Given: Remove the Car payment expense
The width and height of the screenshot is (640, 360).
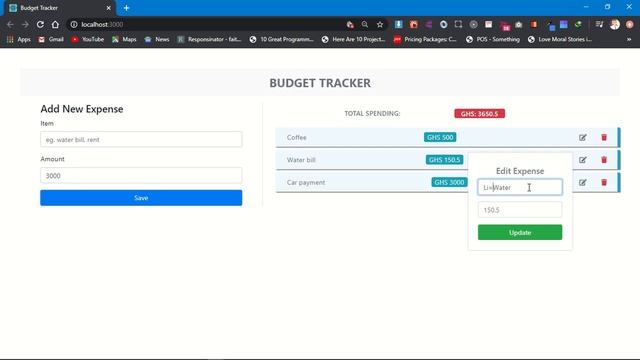Looking at the screenshot, I should [604, 182].
